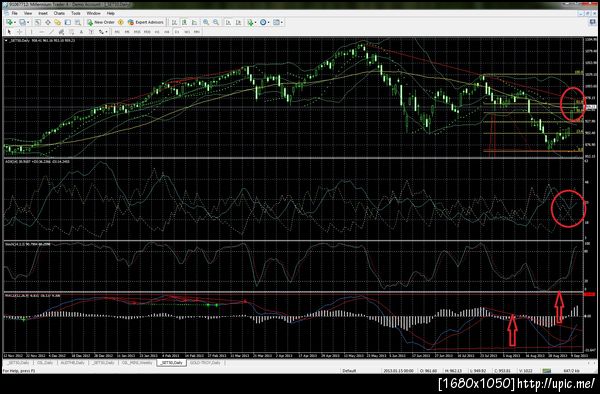Open the Tools menu

(x=76, y=13)
